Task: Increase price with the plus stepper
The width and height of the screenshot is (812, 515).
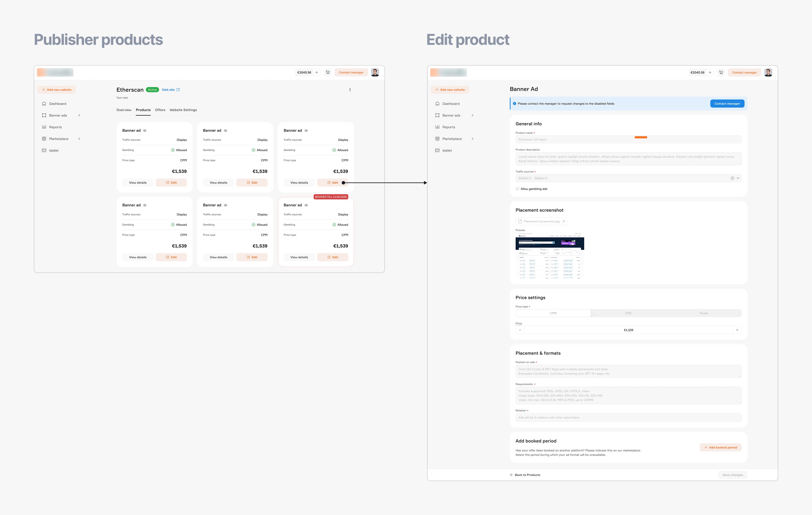Action: (737, 330)
